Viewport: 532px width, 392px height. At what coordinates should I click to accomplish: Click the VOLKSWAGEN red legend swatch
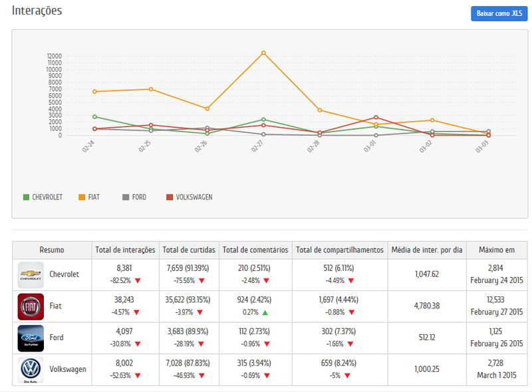pos(170,197)
